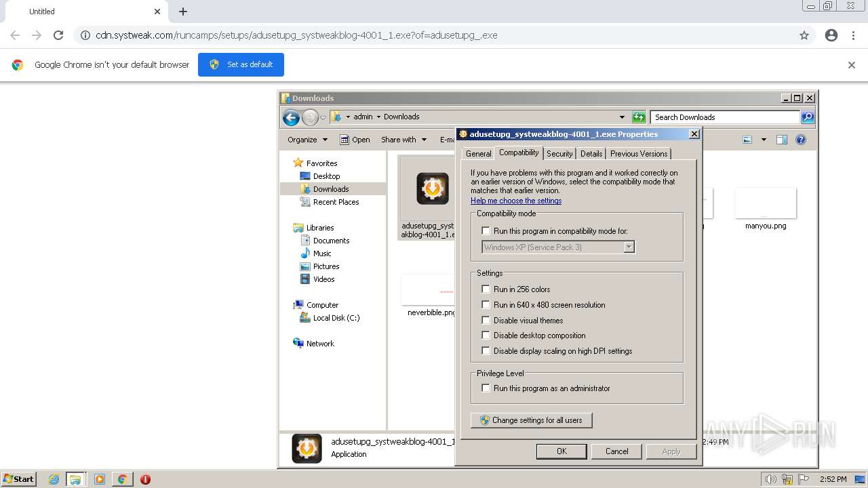Set Chrome as default browser
This screenshot has width=868, height=488.
[x=241, y=64]
